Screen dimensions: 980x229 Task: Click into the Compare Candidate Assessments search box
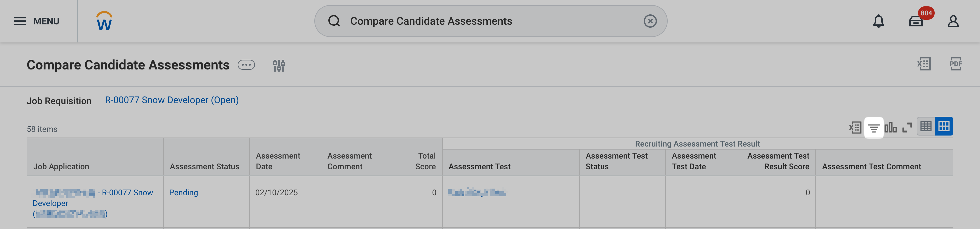tap(491, 21)
